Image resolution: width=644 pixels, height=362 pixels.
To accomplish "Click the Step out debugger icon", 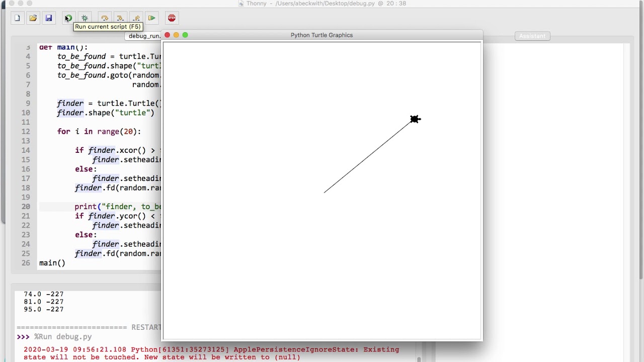I will pyautogui.click(x=136, y=18).
